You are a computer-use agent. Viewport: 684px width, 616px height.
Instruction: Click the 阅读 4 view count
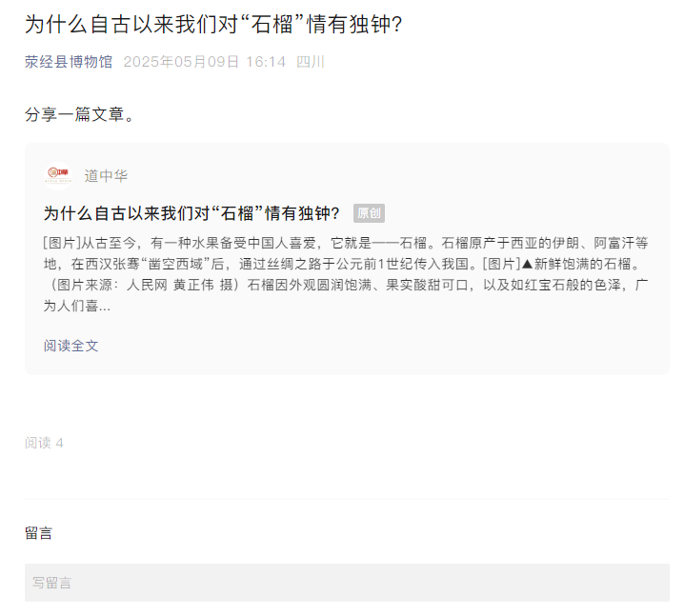pyautogui.click(x=44, y=443)
